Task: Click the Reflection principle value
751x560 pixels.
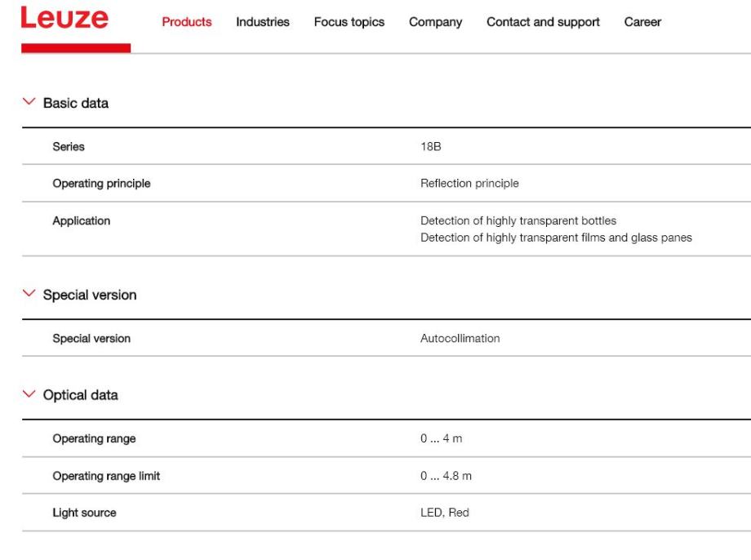Action: (x=469, y=184)
